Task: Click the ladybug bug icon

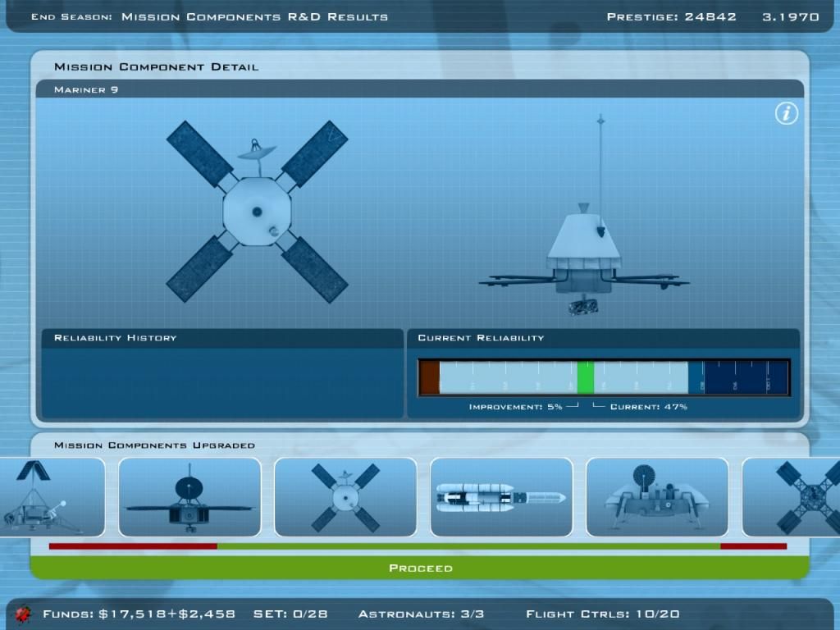Action: 23,614
